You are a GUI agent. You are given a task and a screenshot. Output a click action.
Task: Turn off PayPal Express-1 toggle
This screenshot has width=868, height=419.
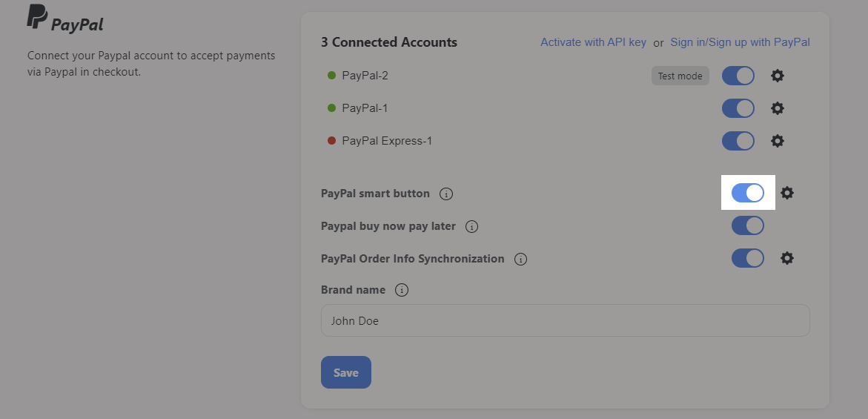coord(738,141)
